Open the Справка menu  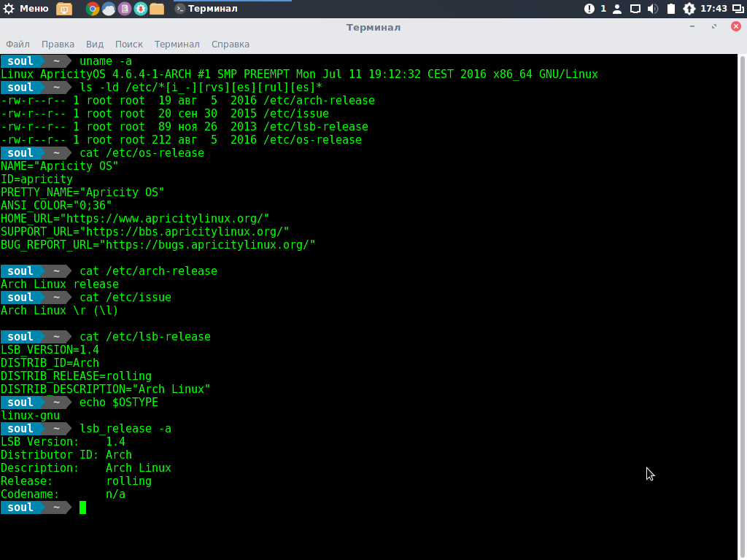(230, 44)
